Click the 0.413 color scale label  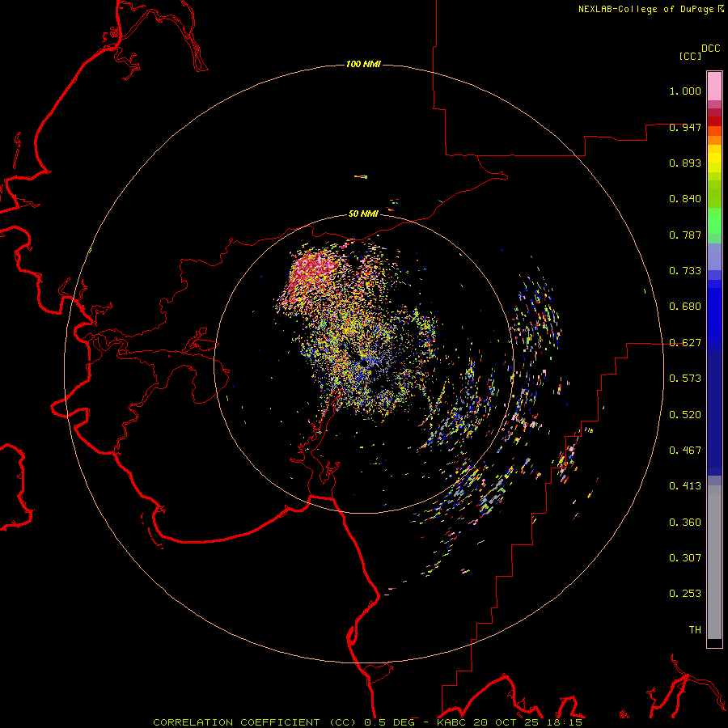pos(685,486)
